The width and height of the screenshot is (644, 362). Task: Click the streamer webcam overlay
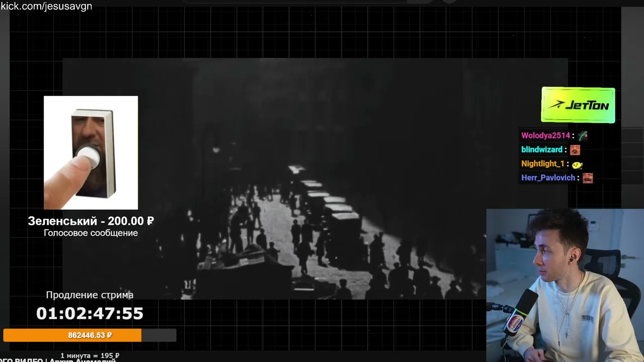tap(565, 285)
